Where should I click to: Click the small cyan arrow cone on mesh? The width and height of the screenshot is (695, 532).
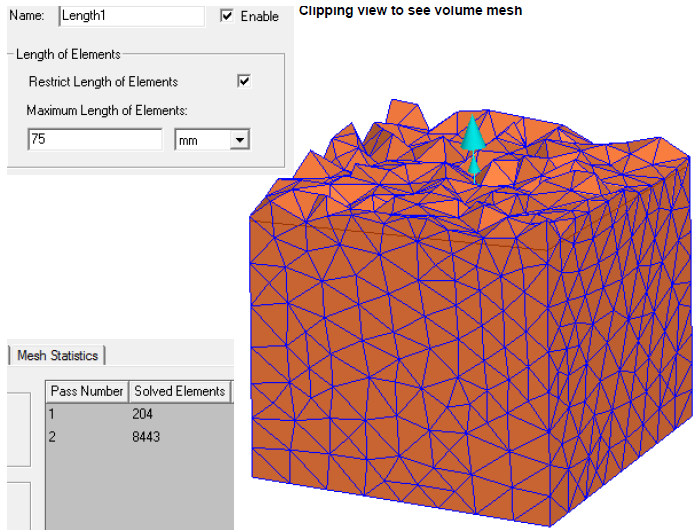pos(474,166)
